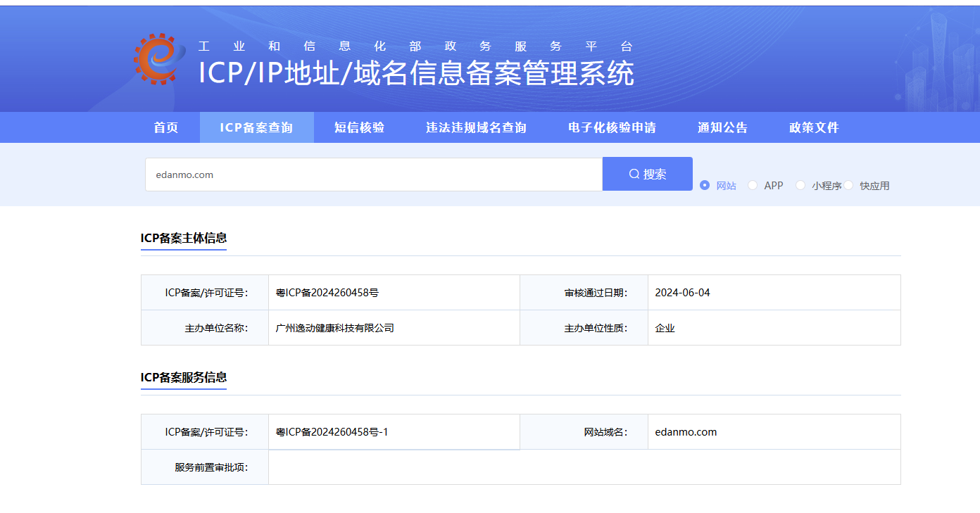Click the ICP备案主体信息 section heading
The width and height of the screenshot is (980, 513).
point(184,238)
